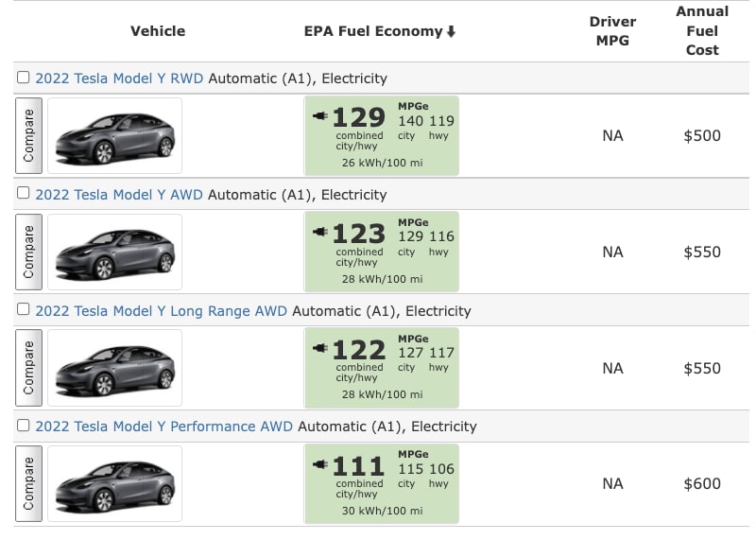Tick the Model Y Long Range AWD checkbox
The image size is (756, 540).
coord(23,309)
